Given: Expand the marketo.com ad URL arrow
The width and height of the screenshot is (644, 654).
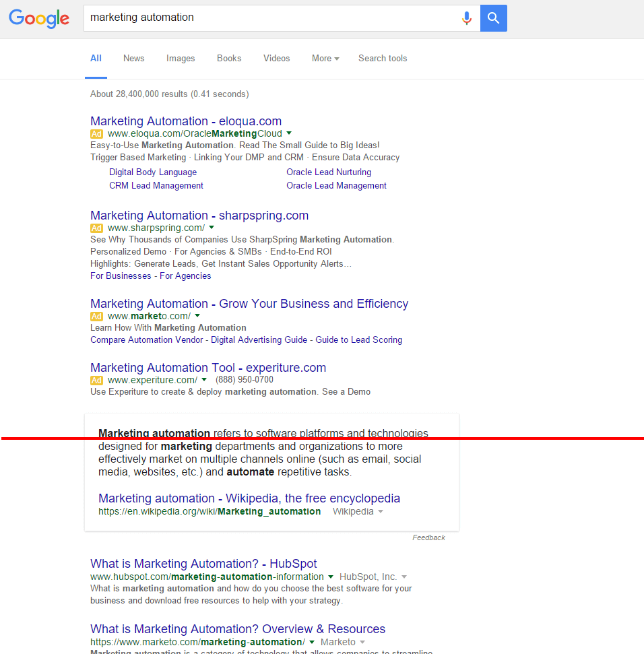Looking at the screenshot, I should pos(197,316).
